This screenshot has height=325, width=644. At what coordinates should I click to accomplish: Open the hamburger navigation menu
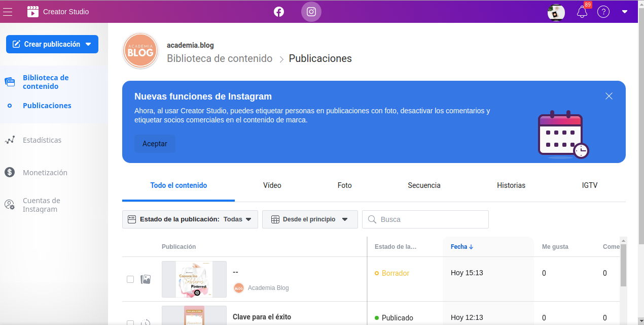(8, 12)
